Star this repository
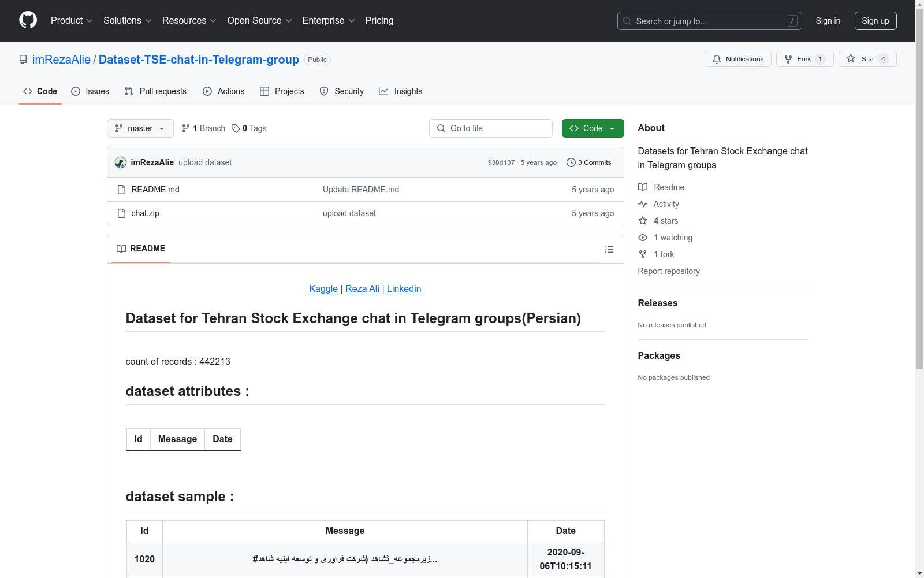The width and height of the screenshot is (924, 578). click(867, 59)
